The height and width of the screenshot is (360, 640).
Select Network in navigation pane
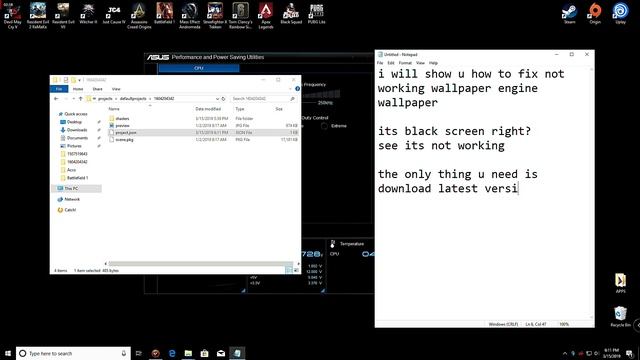click(72, 199)
